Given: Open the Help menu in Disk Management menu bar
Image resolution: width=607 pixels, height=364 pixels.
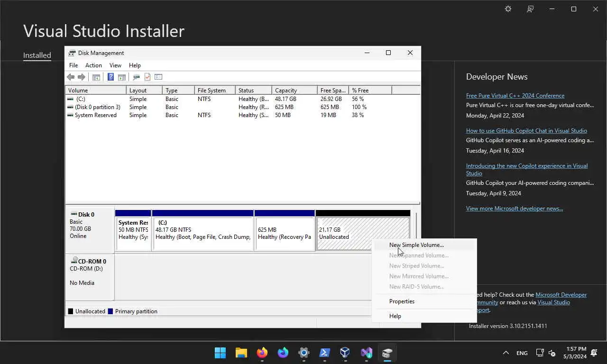Looking at the screenshot, I should (x=135, y=65).
